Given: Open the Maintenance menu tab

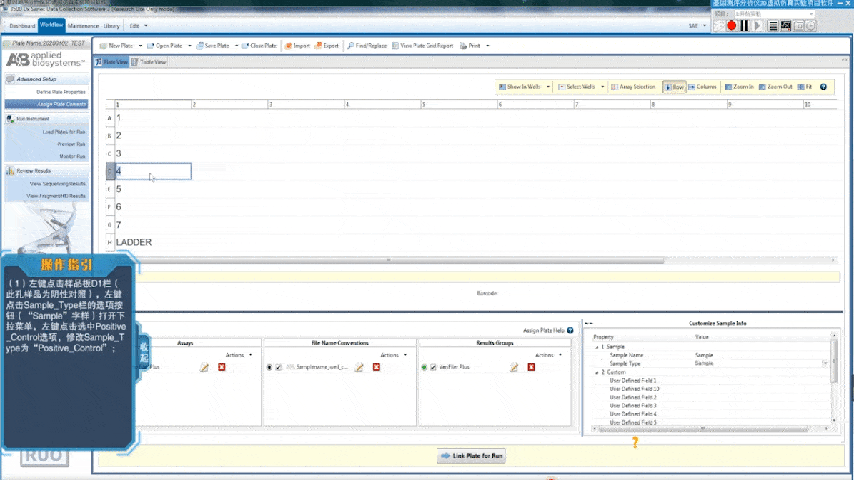Looking at the screenshot, I should click(x=83, y=26).
